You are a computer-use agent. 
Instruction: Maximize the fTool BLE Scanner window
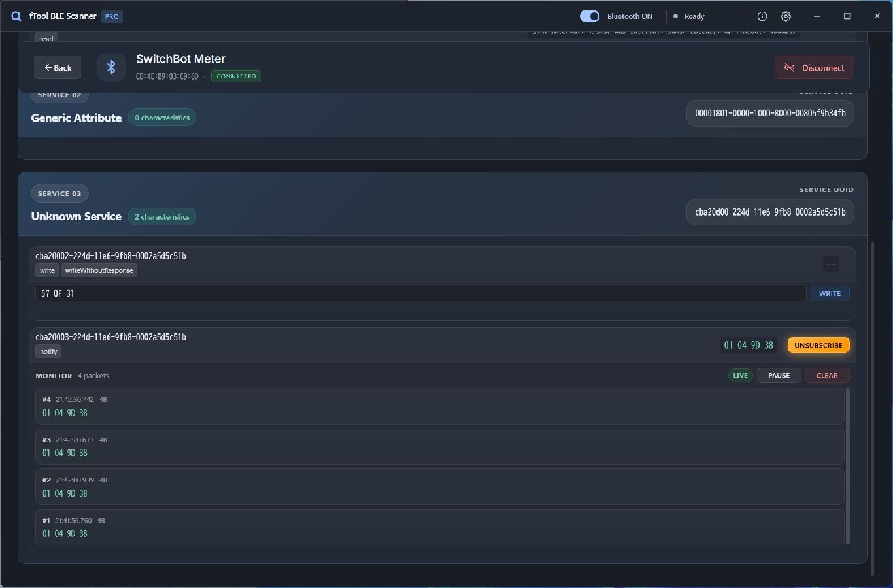847,16
